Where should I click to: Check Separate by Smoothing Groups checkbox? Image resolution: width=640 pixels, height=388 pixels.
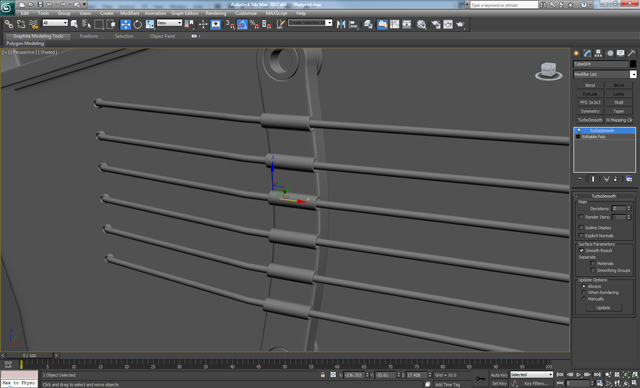[593, 270]
